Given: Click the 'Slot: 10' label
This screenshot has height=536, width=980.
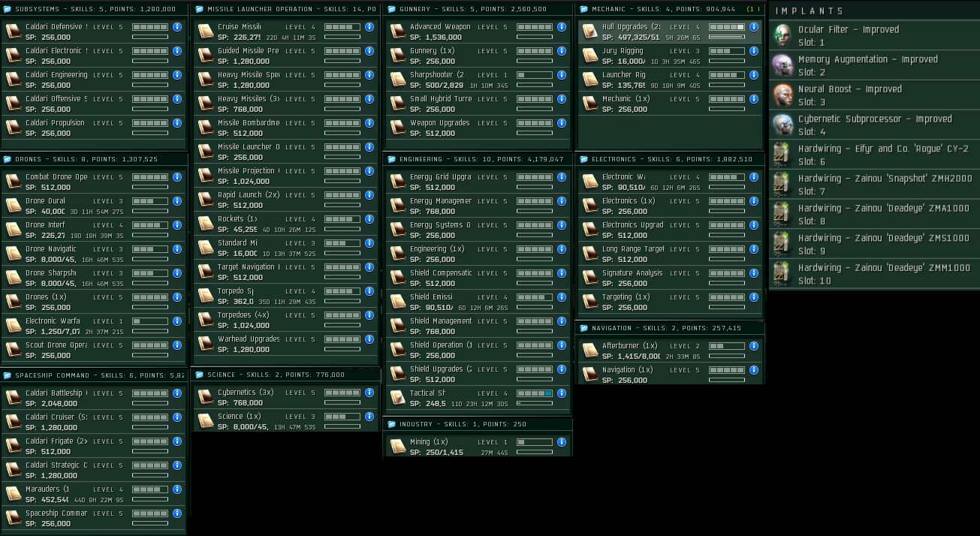Looking at the screenshot, I should pos(815,281).
